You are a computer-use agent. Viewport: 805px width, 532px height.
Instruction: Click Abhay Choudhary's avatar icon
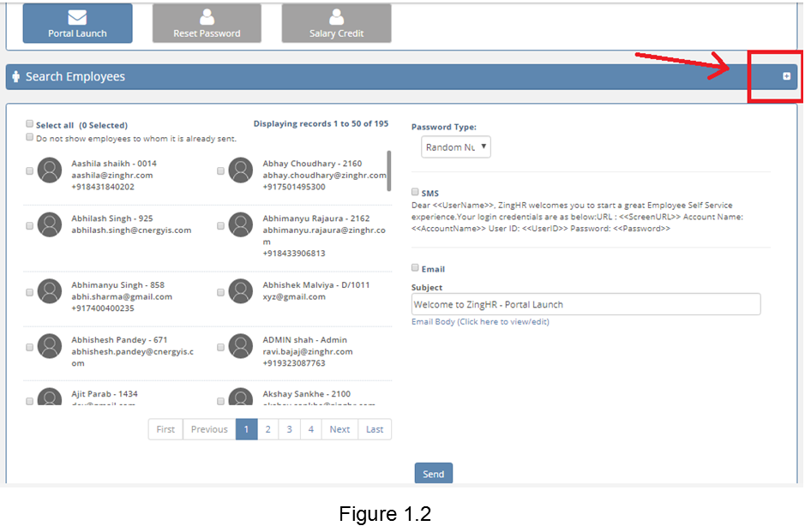pos(241,170)
